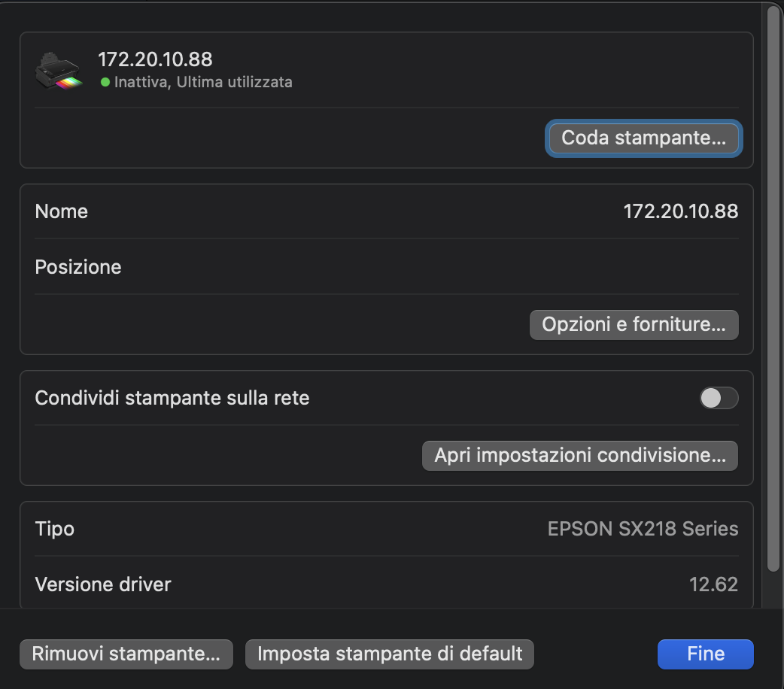The width and height of the screenshot is (784, 689).
Task: Open Apri impostazioni condivisione
Action: [x=580, y=456]
